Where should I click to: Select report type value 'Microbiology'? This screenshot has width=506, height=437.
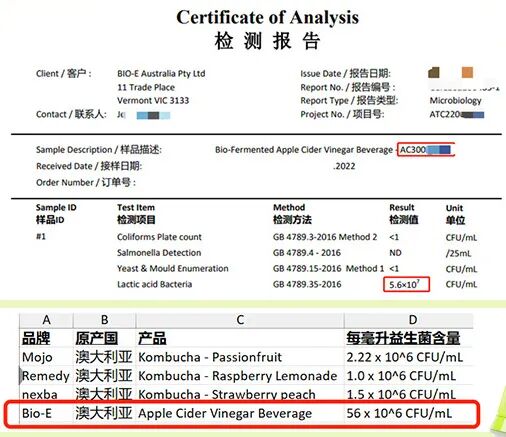[x=455, y=101]
